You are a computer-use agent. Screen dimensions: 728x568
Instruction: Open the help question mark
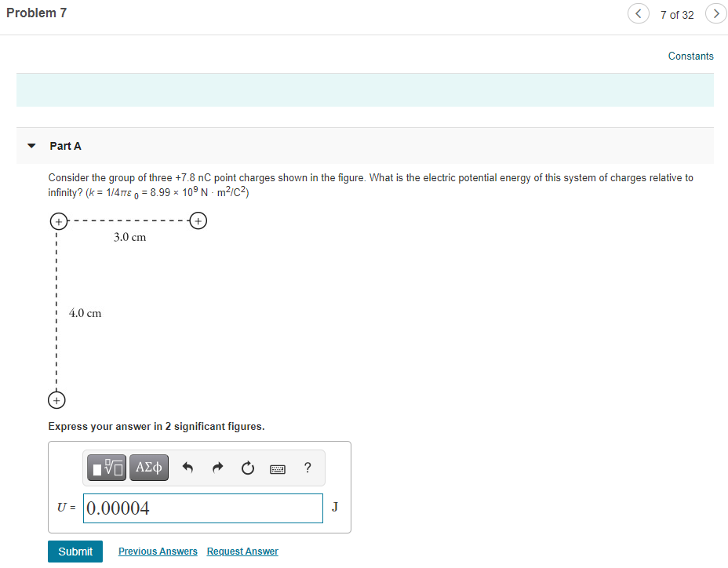(x=308, y=468)
